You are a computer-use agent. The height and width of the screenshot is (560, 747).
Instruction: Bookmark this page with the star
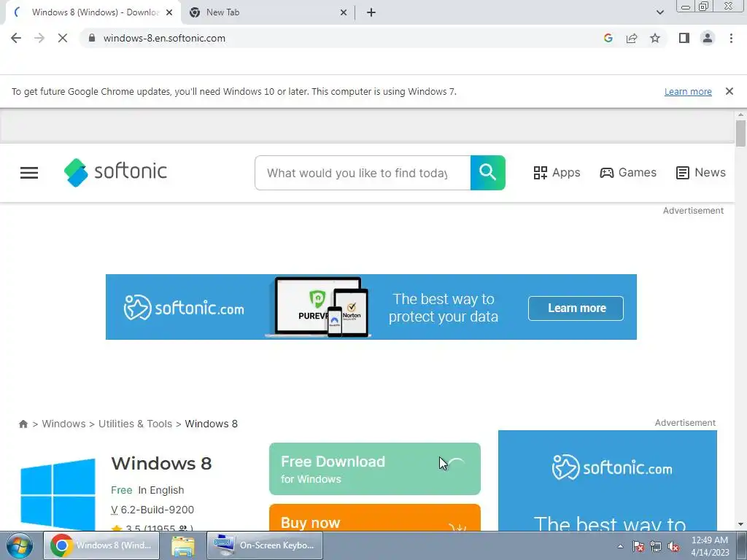(x=655, y=38)
